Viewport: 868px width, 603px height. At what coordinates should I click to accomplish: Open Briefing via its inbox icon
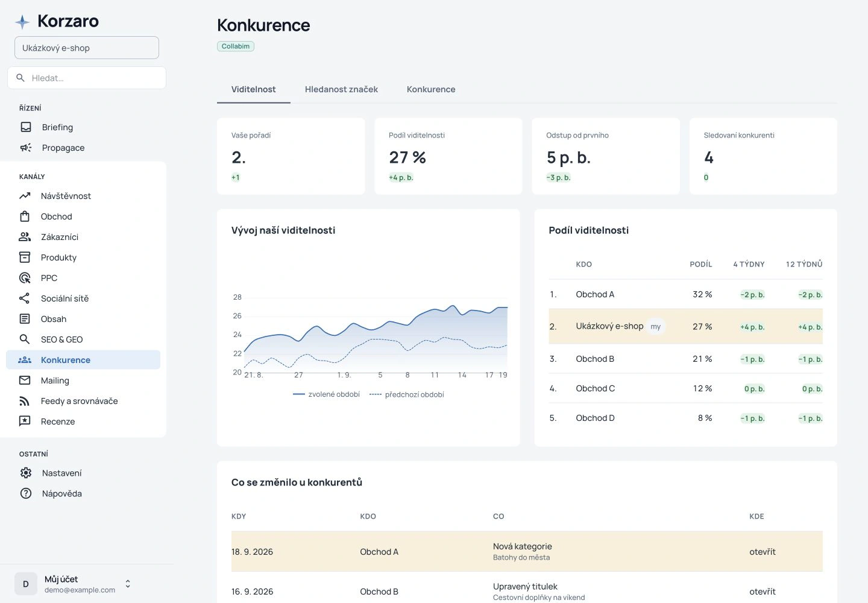coord(26,127)
